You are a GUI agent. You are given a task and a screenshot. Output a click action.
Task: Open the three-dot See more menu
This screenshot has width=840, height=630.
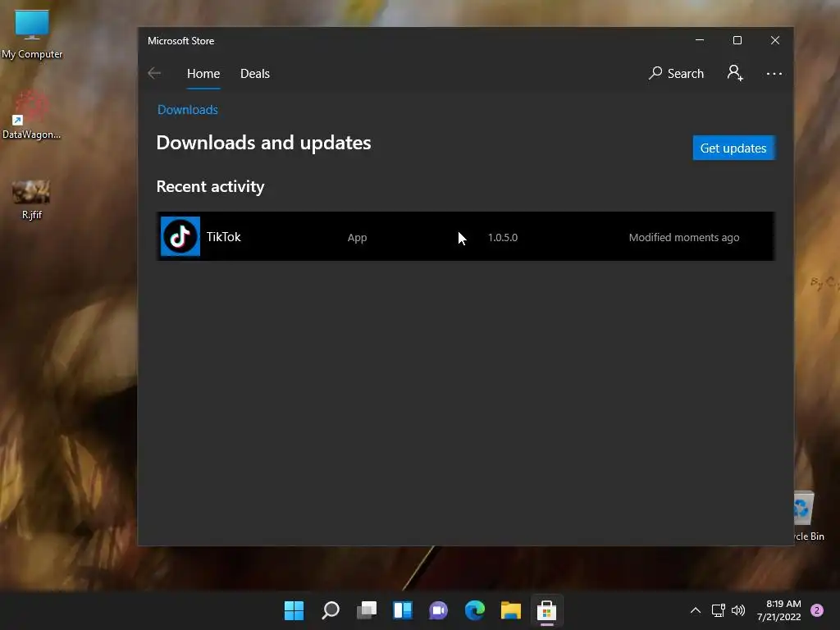click(x=774, y=73)
